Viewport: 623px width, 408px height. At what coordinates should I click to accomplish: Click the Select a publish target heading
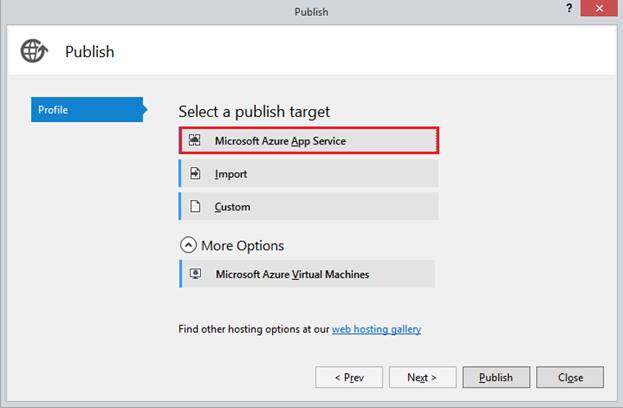254,112
